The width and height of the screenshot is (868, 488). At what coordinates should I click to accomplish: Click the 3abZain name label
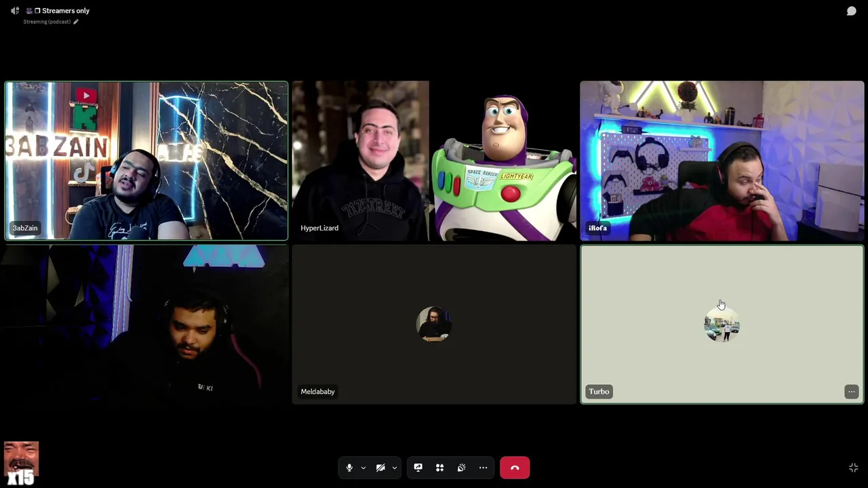coord(25,228)
